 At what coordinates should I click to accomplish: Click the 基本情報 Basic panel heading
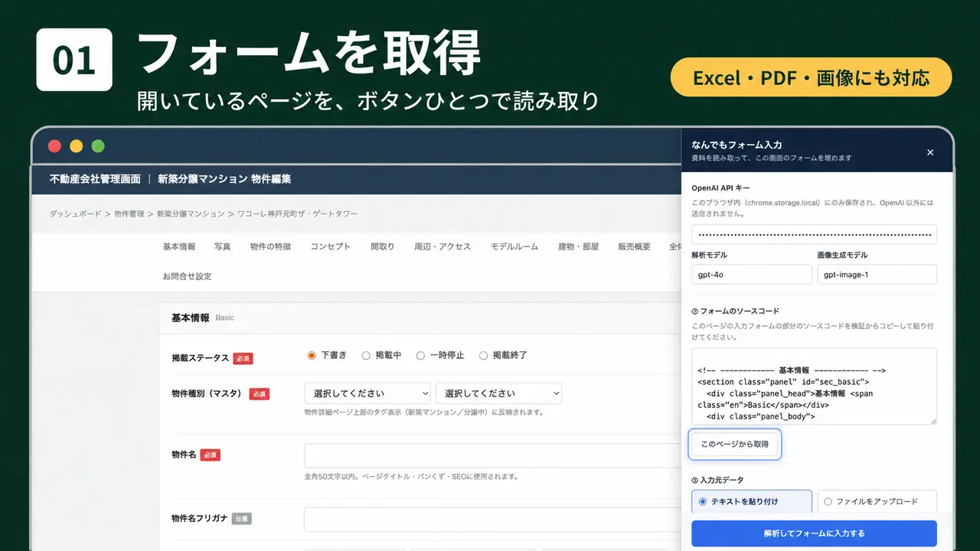click(203, 318)
